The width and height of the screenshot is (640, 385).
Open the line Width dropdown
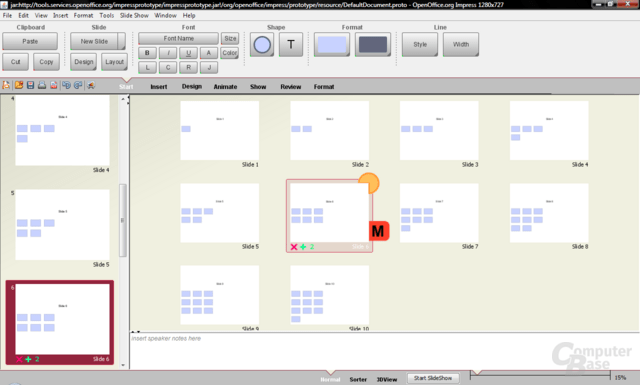461,45
